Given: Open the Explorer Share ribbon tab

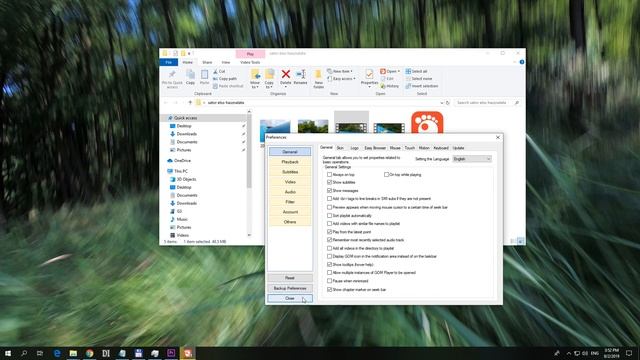Looking at the screenshot, I should [x=207, y=62].
